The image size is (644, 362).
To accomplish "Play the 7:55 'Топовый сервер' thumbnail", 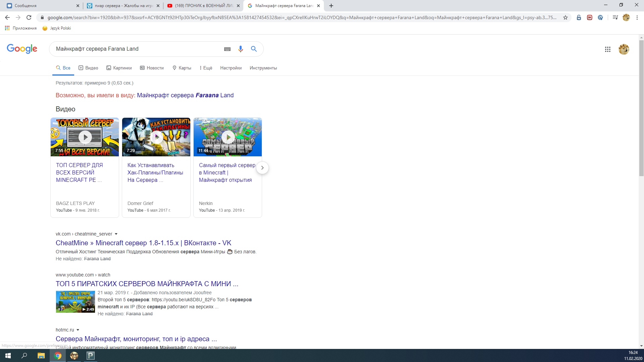I will click(85, 137).
